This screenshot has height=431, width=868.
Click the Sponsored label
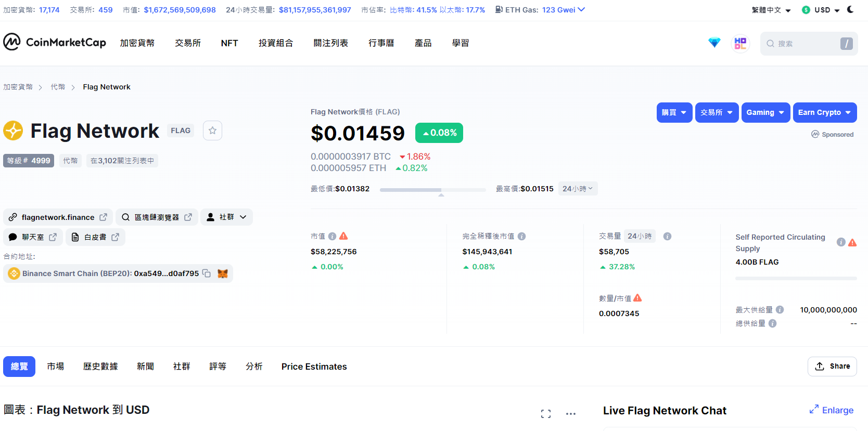point(833,134)
